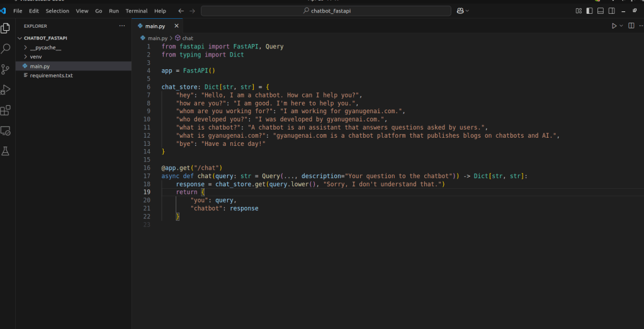The height and width of the screenshot is (329, 644).
Task: Switch to the main.py editor tab
Action: [x=155, y=26]
